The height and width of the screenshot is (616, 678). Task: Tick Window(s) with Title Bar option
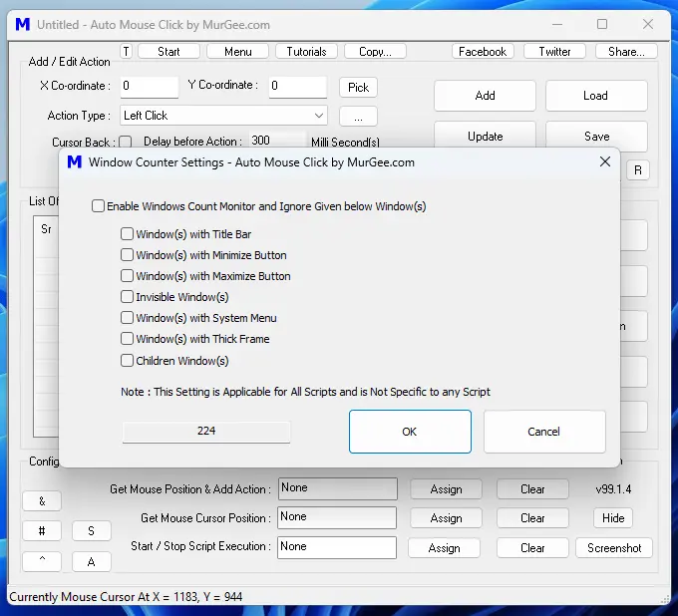click(x=127, y=234)
